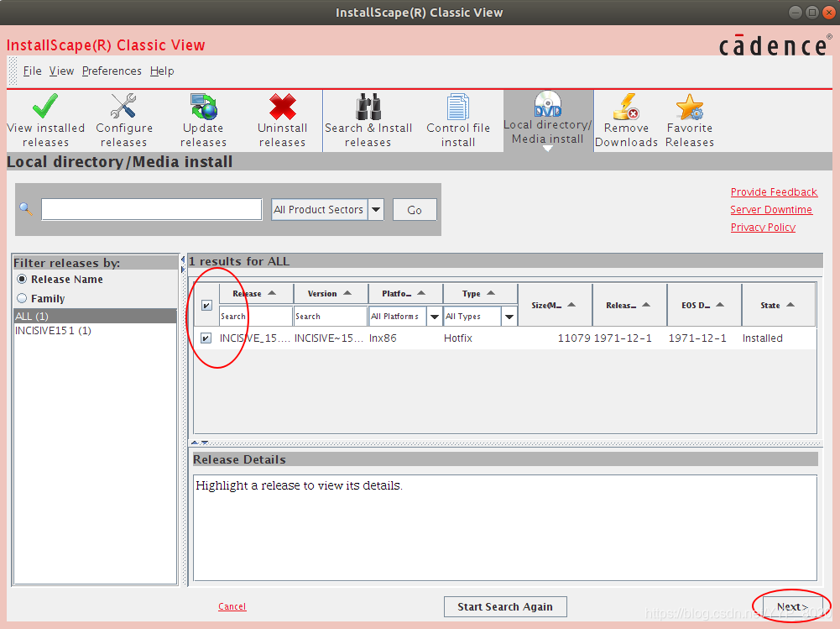This screenshot has width=840, height=629.
Task: Open Control file install document icon
Action: (x=458, y=106)
